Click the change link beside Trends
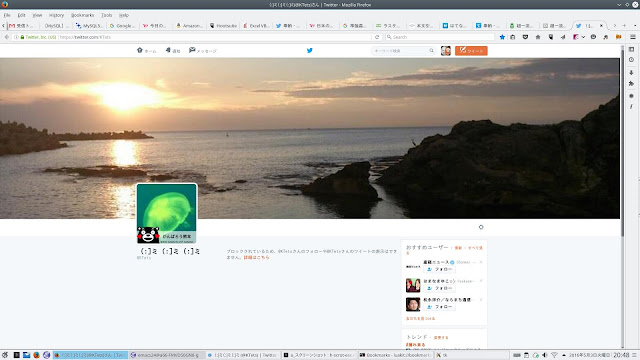 click(x=441, y=338)
